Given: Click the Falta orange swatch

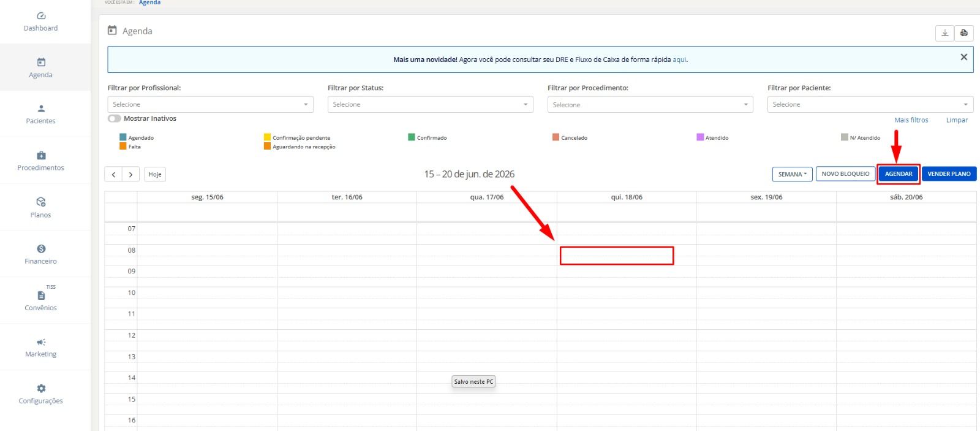Looking at the screenshot, I should click(x=123, y=146).
